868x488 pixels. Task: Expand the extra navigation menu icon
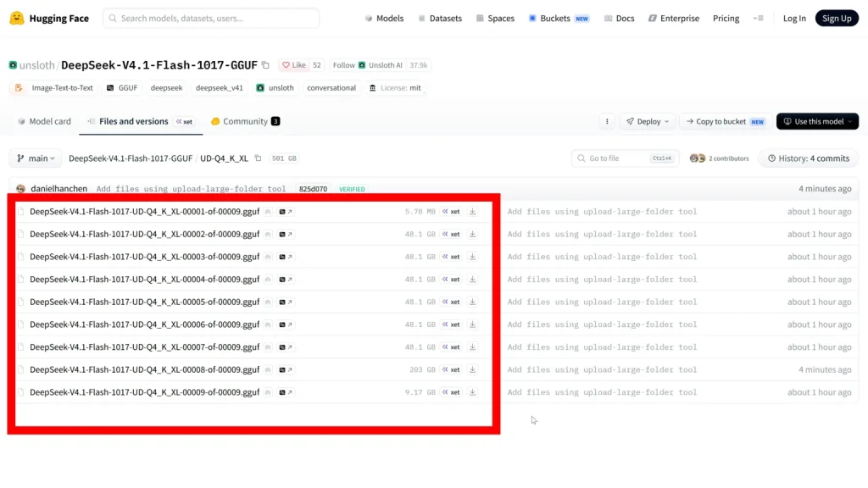[759, 19]
